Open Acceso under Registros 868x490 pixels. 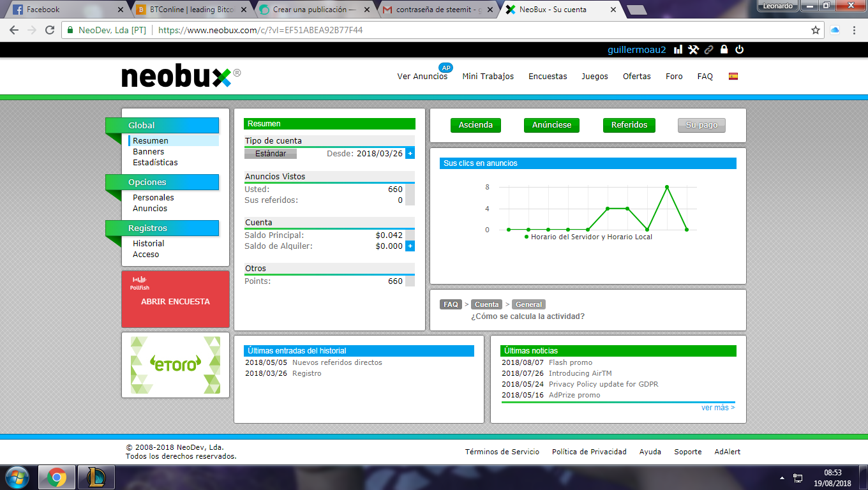[146, 255]
